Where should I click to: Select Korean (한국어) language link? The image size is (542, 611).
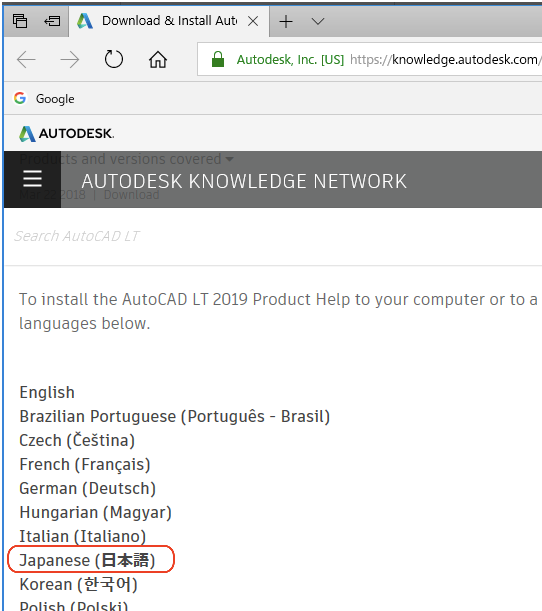[78, 585]
